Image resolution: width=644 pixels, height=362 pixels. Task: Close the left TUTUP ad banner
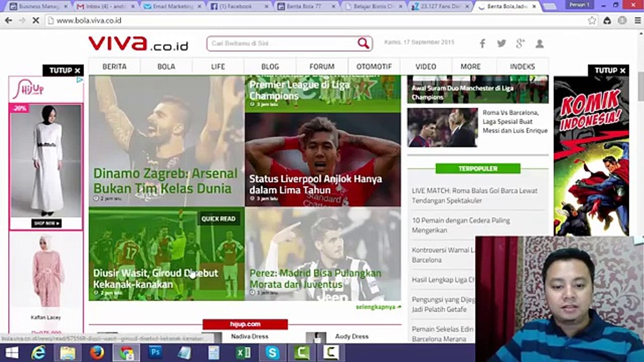coord(63,70)
